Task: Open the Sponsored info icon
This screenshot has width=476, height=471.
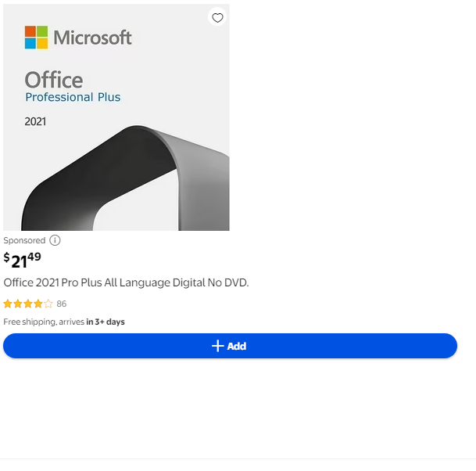Action: [x=55, y=240]
